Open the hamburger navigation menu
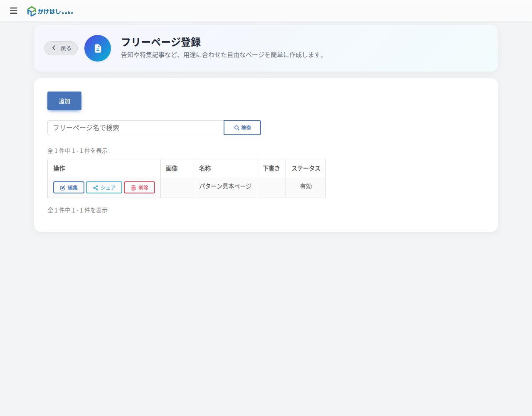 coord(14,11)
